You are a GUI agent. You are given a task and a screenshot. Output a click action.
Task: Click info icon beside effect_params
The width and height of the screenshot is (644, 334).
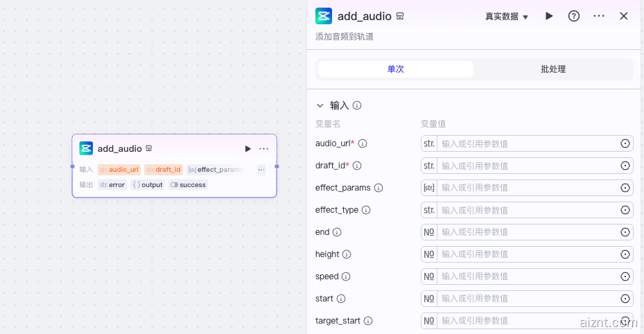(x=378, y=188)
